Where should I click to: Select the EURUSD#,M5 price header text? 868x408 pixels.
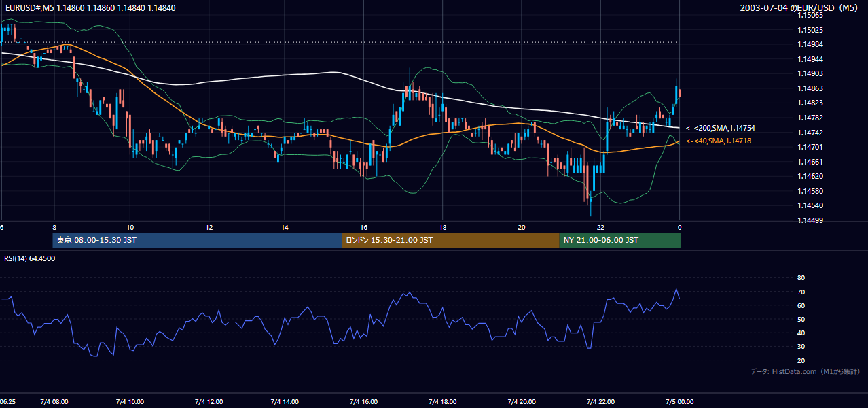coord(90,7)
